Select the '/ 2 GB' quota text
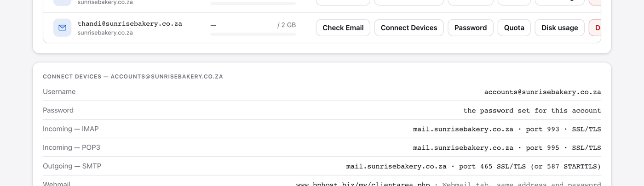 coord(286,25)
